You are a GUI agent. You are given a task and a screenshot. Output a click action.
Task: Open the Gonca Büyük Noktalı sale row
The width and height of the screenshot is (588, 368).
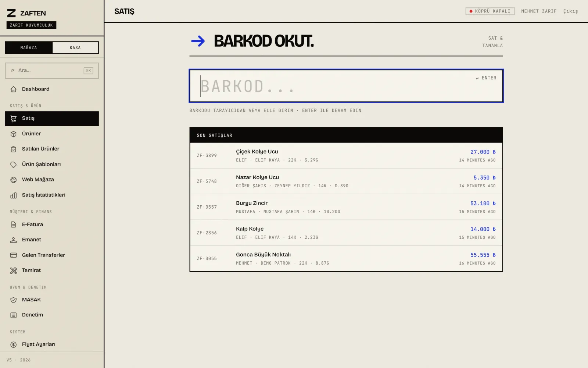tap(346, 259)
